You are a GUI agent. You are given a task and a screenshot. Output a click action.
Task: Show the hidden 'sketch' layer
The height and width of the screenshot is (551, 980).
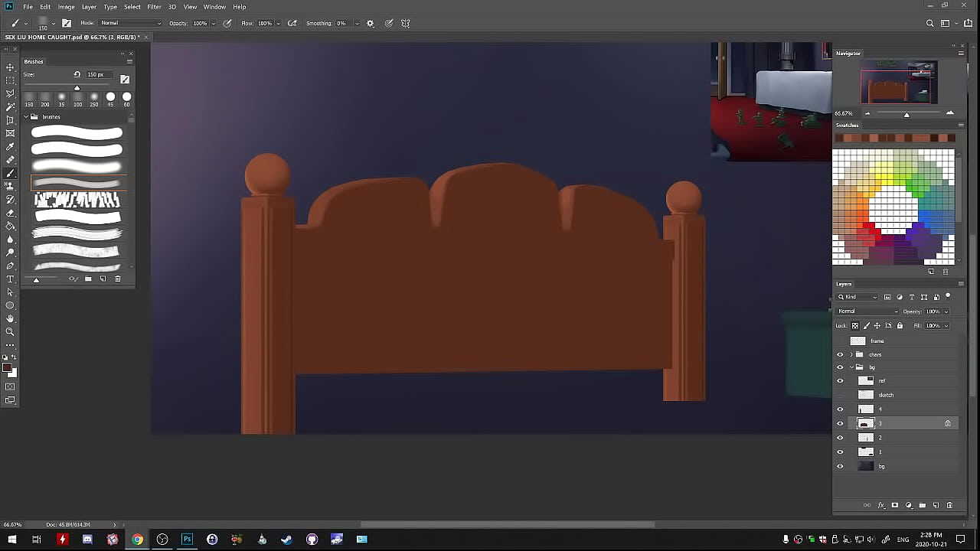(840, 395)
